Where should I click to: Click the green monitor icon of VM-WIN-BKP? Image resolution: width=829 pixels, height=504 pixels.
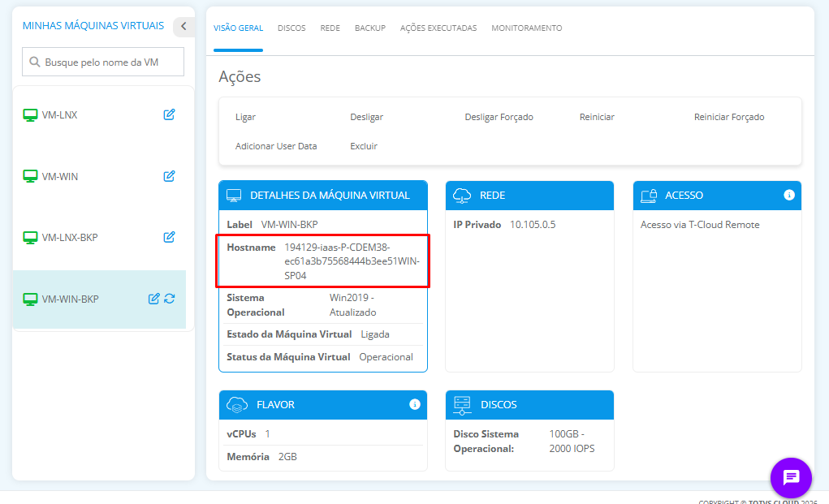click(30, 299)
